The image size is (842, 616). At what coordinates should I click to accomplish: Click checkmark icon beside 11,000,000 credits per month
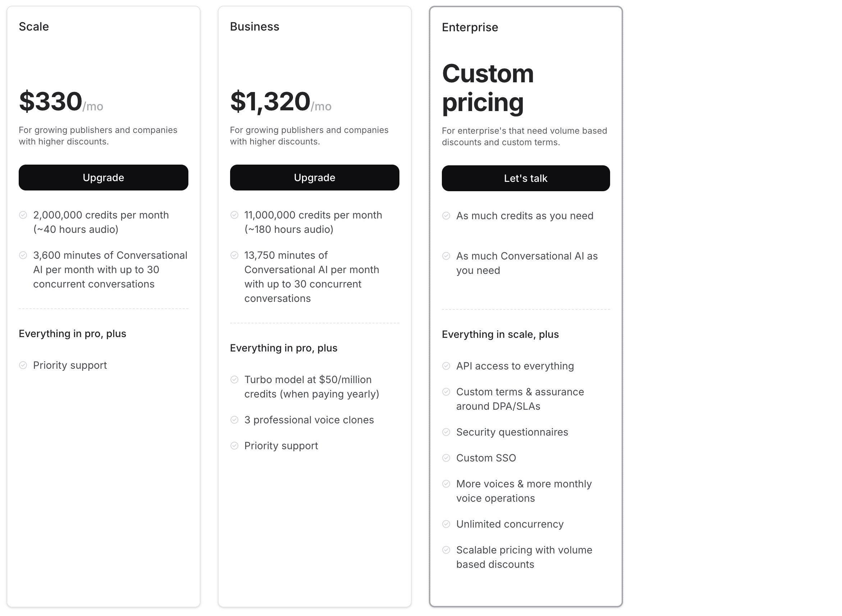pos(234,215)
